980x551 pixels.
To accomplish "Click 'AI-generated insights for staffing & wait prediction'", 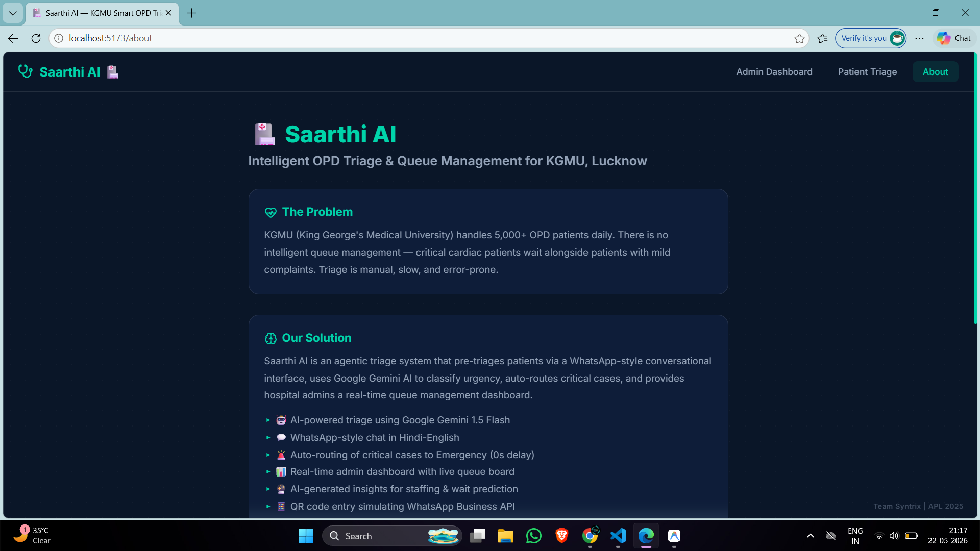I will tap(404, 489).
